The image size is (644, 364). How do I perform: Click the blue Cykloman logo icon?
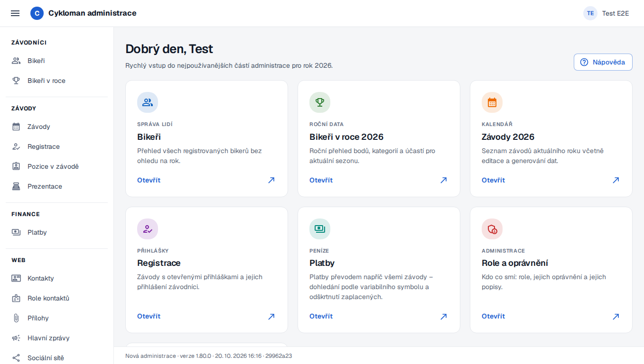point(37,13)
